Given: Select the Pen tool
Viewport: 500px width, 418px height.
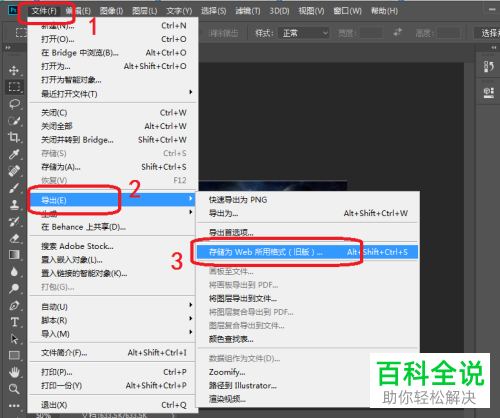Looking at the screenshot, I should [14, 305].
